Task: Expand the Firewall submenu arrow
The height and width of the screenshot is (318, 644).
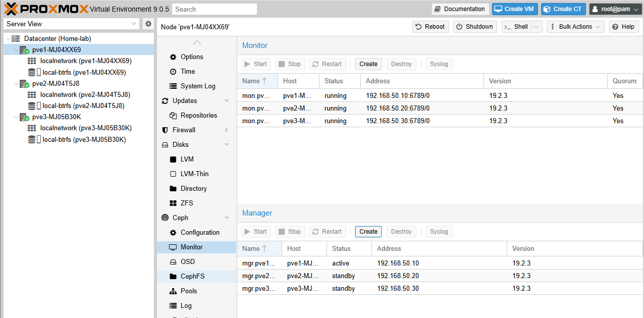Action: (227, 130)
